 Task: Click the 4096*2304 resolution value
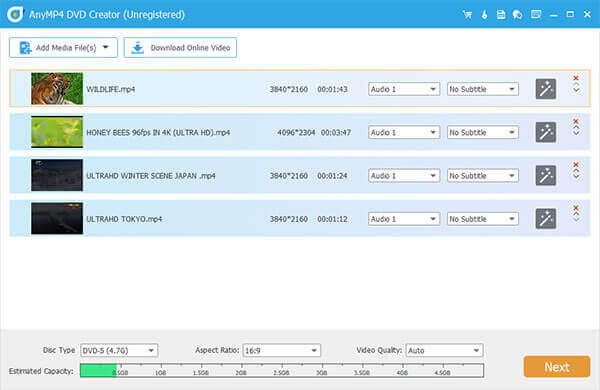coord(296,132)
